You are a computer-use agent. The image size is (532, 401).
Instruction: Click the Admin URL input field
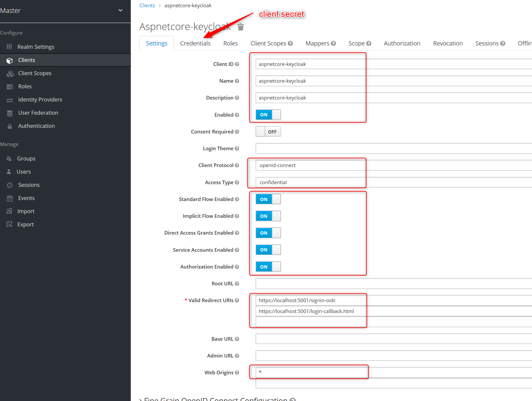[x=394, y=356]
